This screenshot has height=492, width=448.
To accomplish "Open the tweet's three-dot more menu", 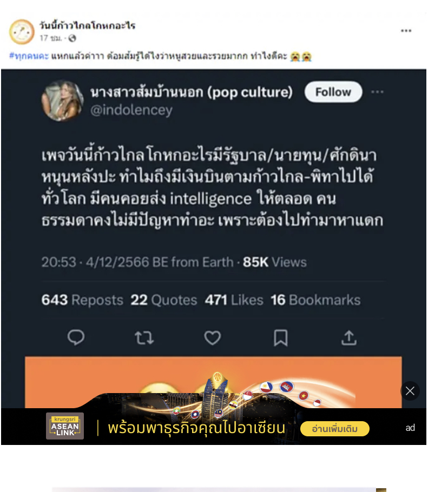I will (377, 92).
